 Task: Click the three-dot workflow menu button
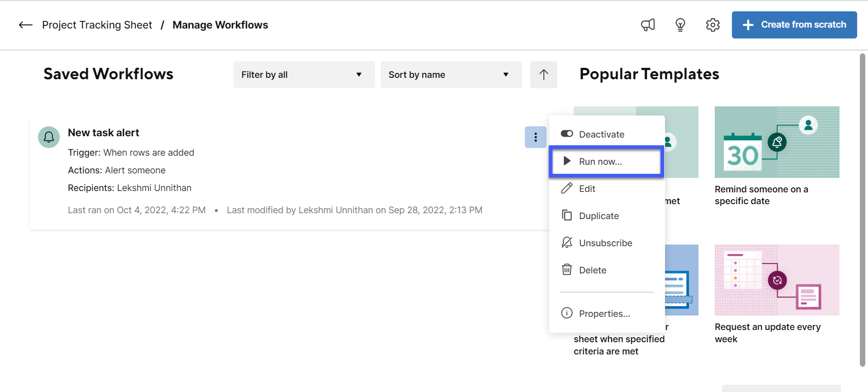535,137
